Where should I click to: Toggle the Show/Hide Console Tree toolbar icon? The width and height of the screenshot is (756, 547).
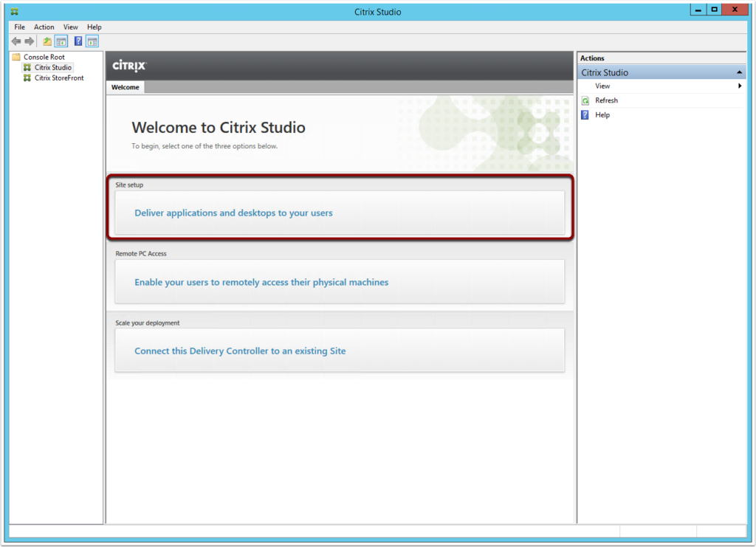point(61,41)
